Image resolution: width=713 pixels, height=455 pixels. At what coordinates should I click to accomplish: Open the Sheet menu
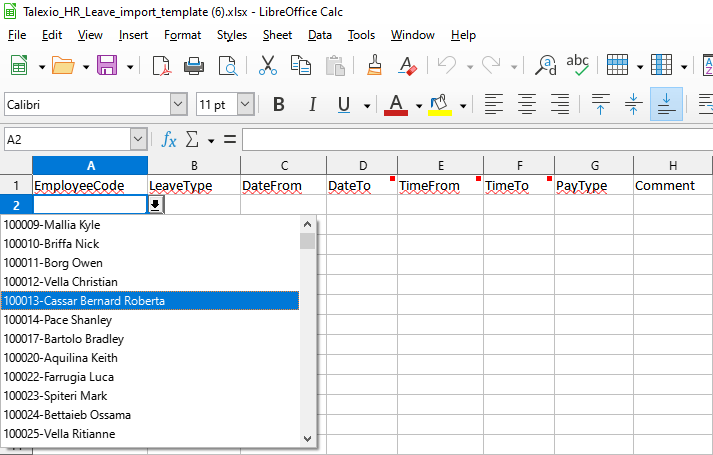(x=277, y=35)
